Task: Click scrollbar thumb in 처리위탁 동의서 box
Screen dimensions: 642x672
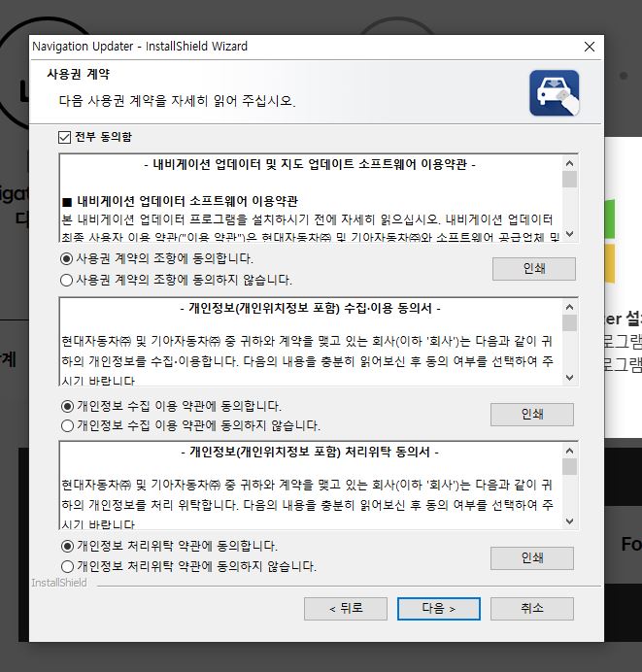Action: (x=569, y=467)
